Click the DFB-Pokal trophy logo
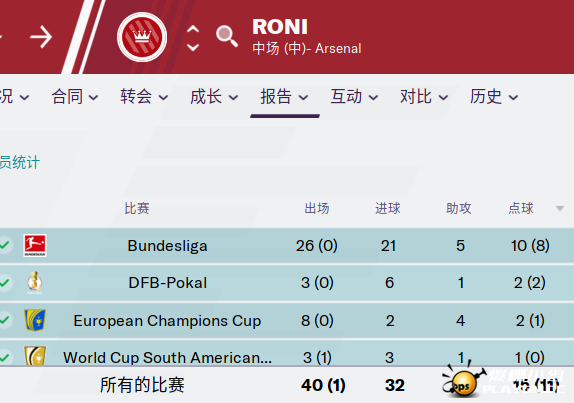This screenshot has height=403, width=574. [35, 283]
